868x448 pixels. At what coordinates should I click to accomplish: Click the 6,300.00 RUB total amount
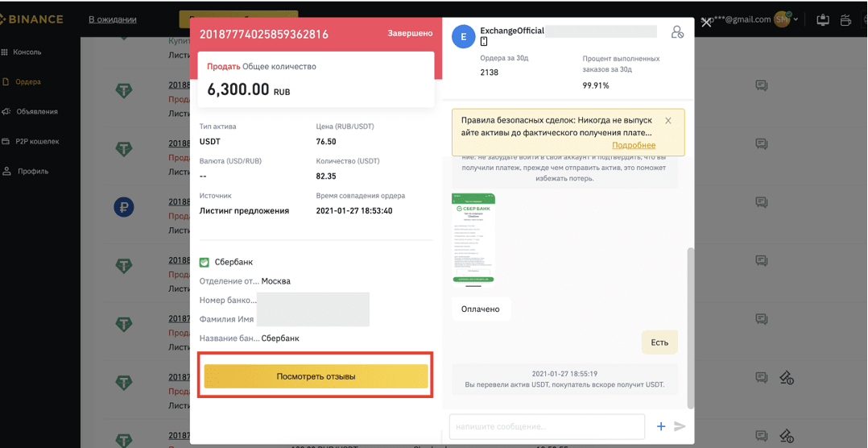[249, 89]
